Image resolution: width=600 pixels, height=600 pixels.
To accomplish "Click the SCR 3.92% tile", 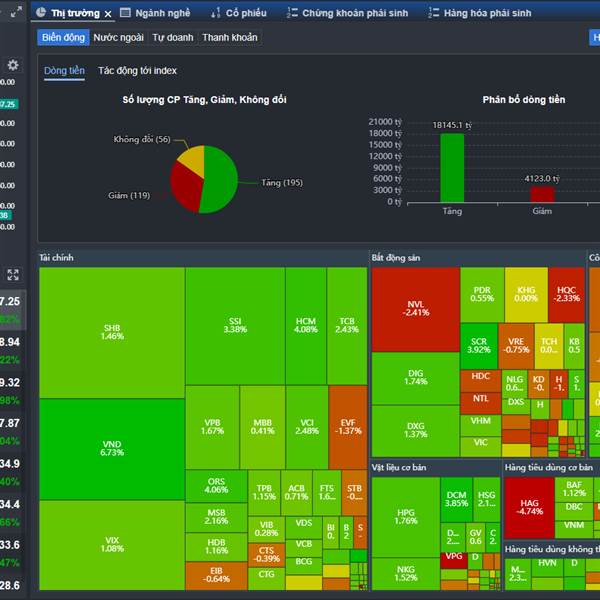I will coord(479,346).
